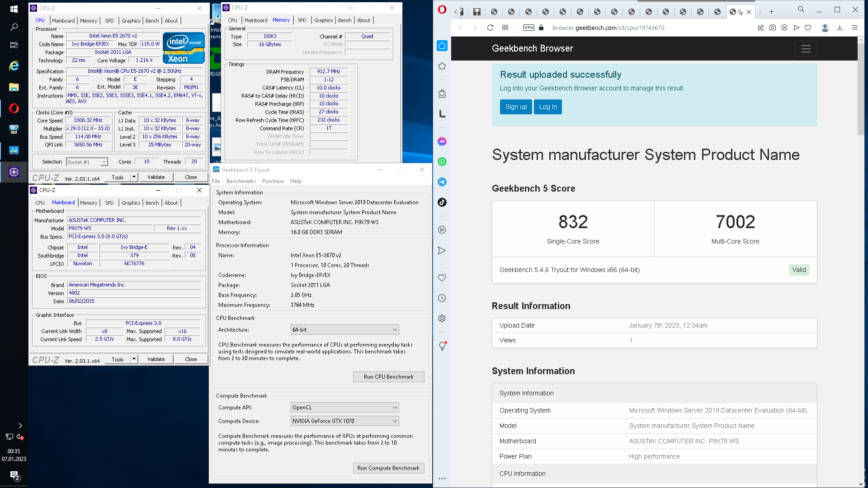This screenshot has width=868, height=488.
Task: Open the WhatsApp sidebar icon
Action: (x=442, y=162)
